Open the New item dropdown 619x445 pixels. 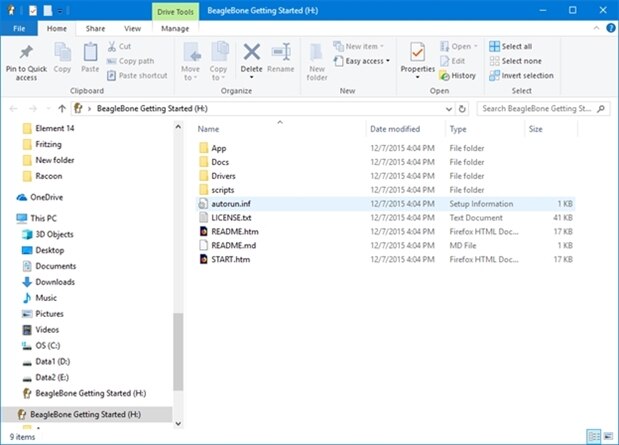361,46
